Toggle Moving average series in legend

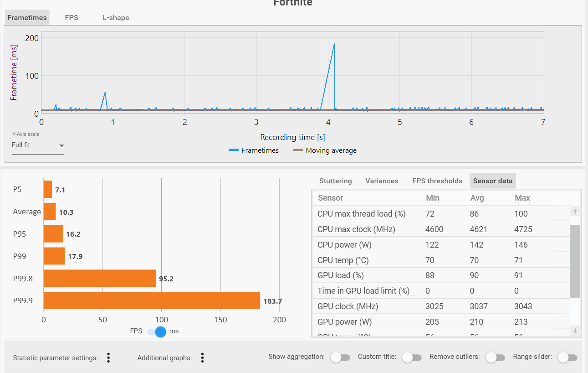pos(325,150)
